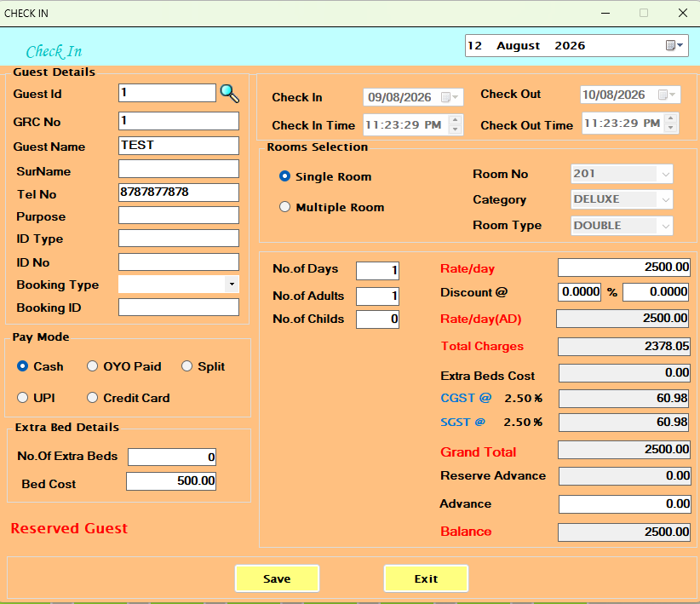700x604 pixels.
Task: Open the Check In date calendar dropdown
Action: click(x=450, y=97)
